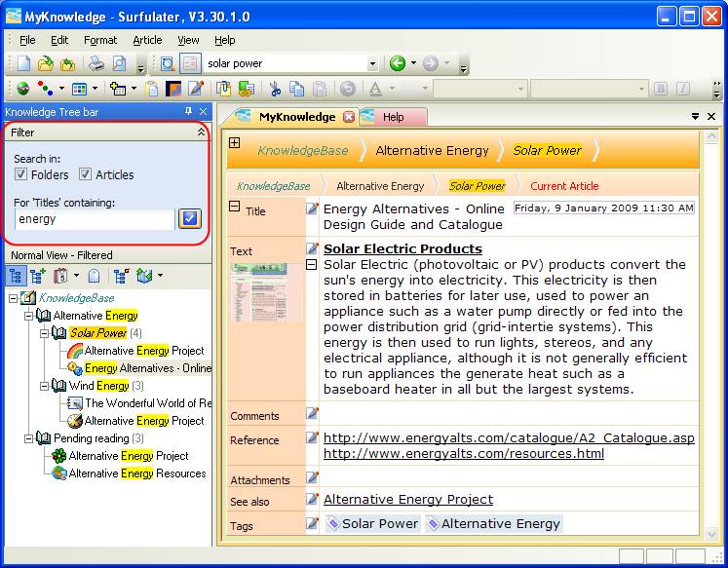The height and width of the screenshot is (568, 728).
Task: Click the printer icon in the main toolbar
Action: (x=96, y=63)
